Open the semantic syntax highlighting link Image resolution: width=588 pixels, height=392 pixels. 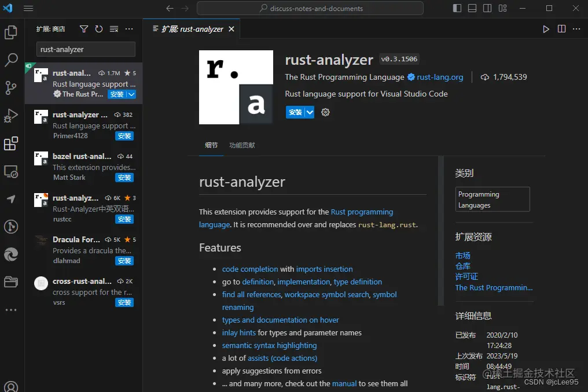pos(269,346)
